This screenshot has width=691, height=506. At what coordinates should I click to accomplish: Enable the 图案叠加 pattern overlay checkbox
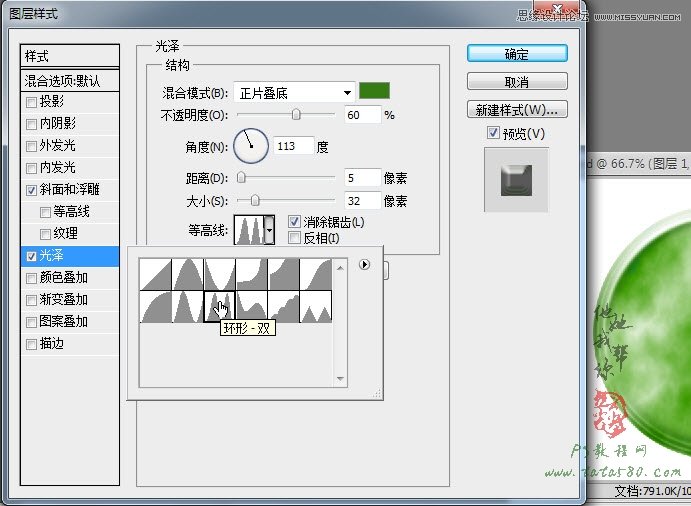tap(31, 322)
